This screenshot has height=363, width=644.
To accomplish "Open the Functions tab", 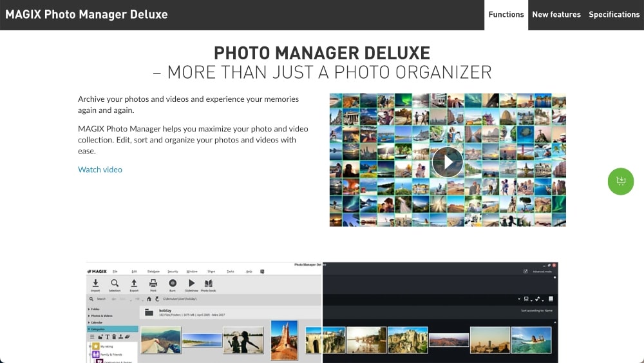I will tap(506, 15).
